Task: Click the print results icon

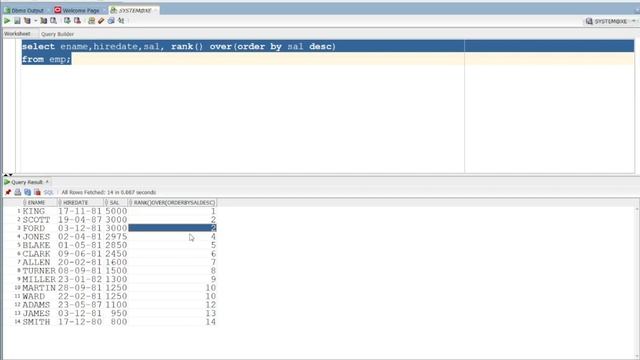Action: coord(18,192)
